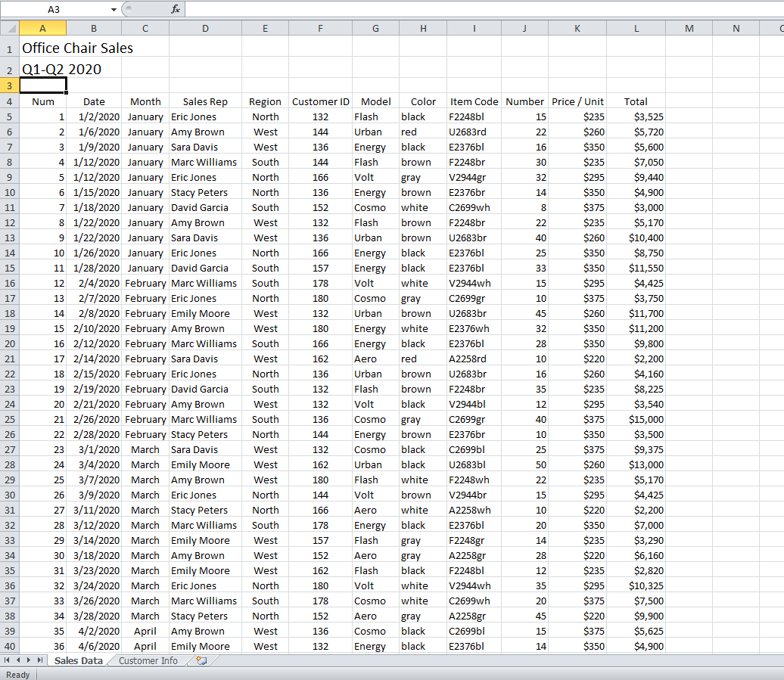Image resolution: width=784 pixels, height=680 pixels.
Task: Select total cell $15,000
Action: 636,420
